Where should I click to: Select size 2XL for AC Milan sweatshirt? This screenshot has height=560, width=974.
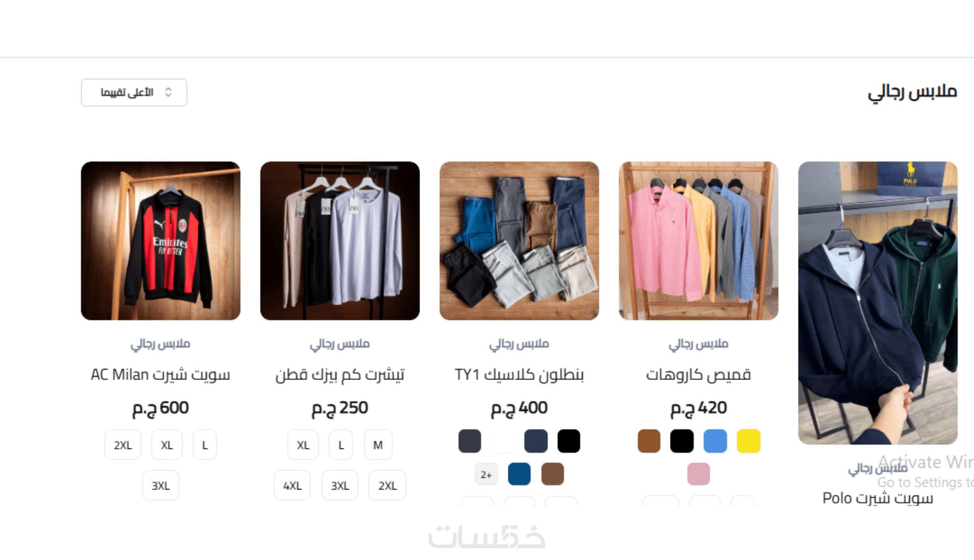(123, 445)
